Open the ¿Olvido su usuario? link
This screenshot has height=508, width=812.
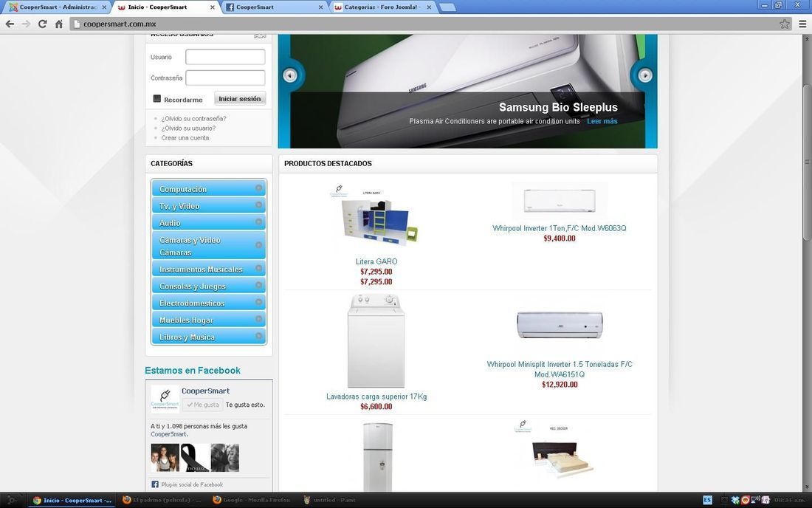[x=188, y=128]
